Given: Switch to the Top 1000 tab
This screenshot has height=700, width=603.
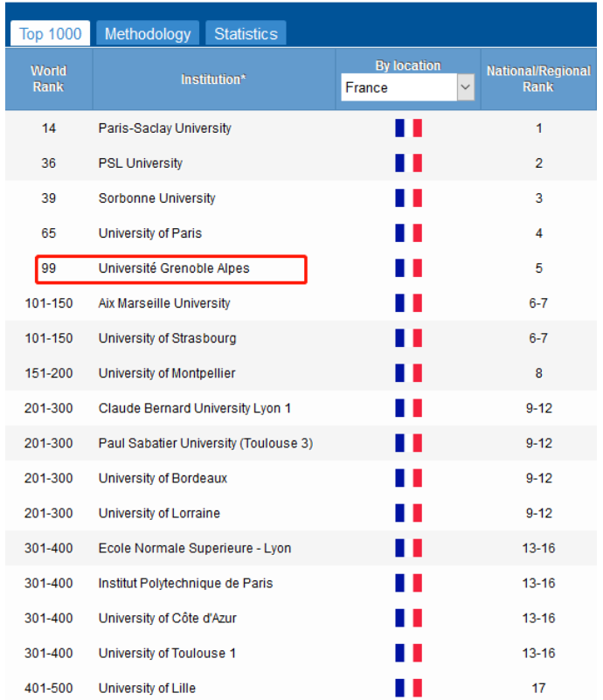Looking at the screenshot, I should [x=50, y=33].
